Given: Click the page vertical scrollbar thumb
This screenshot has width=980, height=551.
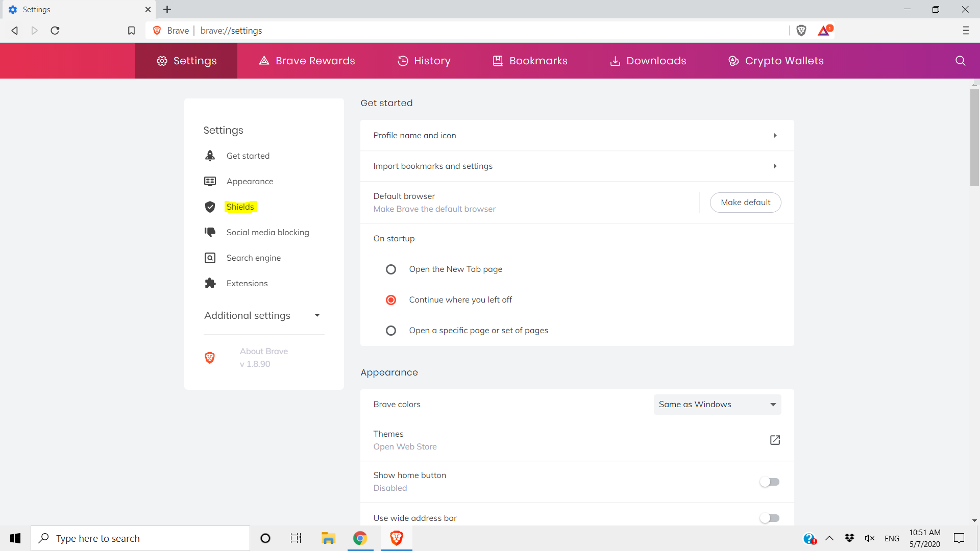Looking at the screenshot, I should pyautogui.click(x=974, y=138).
